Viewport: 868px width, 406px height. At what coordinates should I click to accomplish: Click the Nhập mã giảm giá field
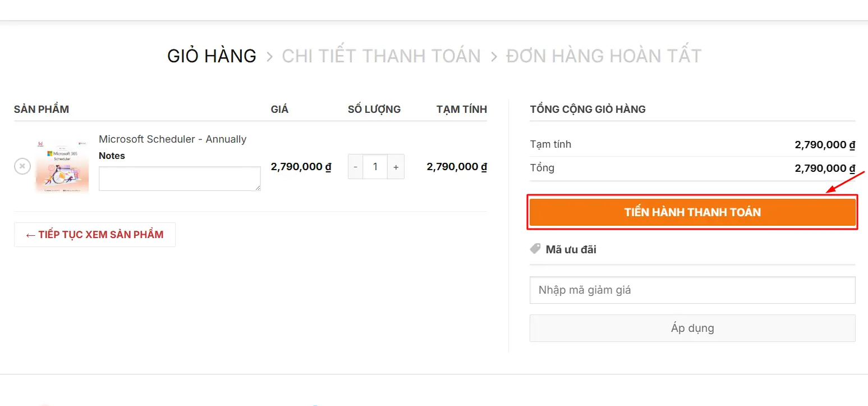point(692,290)
